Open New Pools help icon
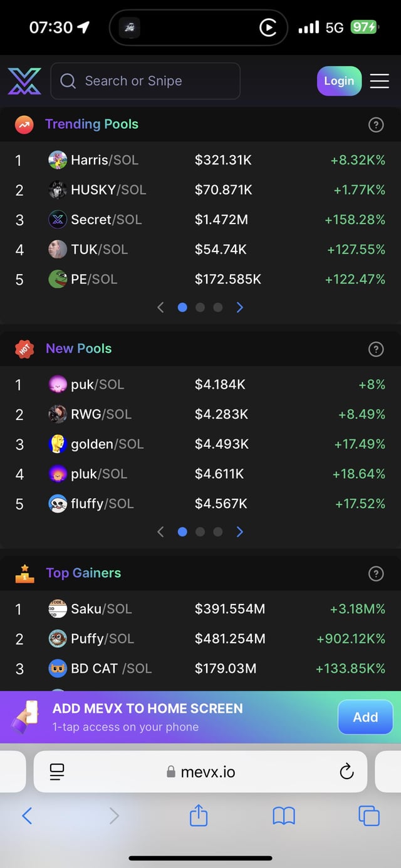The image size is (401, 868). [375, 349]
